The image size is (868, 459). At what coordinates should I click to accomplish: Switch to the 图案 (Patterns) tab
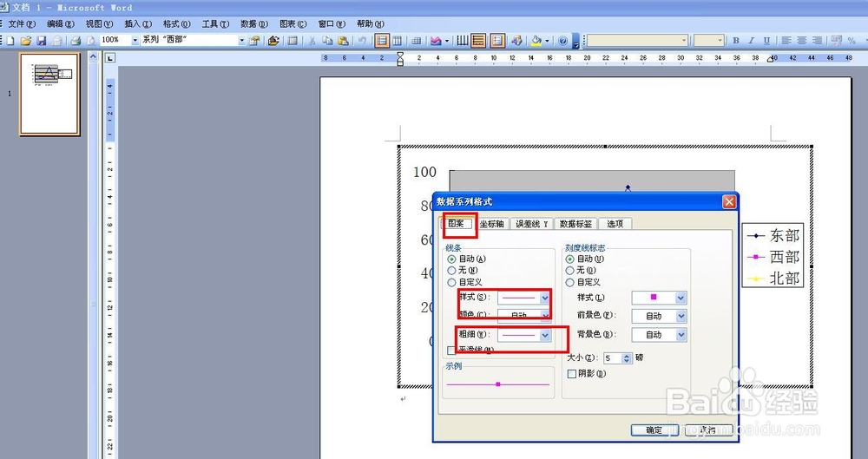coord(457,224)
